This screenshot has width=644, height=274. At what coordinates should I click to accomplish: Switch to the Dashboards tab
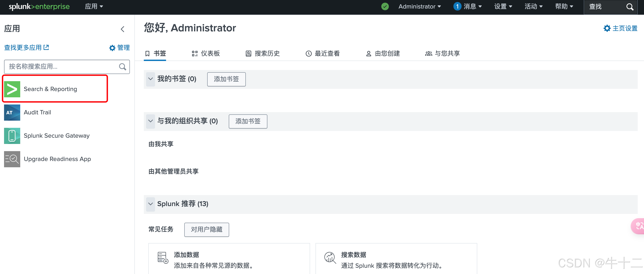[206, 53]
